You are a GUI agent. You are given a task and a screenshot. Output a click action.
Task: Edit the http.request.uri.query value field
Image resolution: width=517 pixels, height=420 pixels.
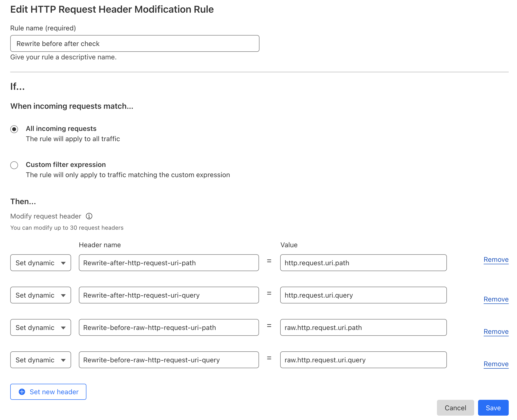363,295
